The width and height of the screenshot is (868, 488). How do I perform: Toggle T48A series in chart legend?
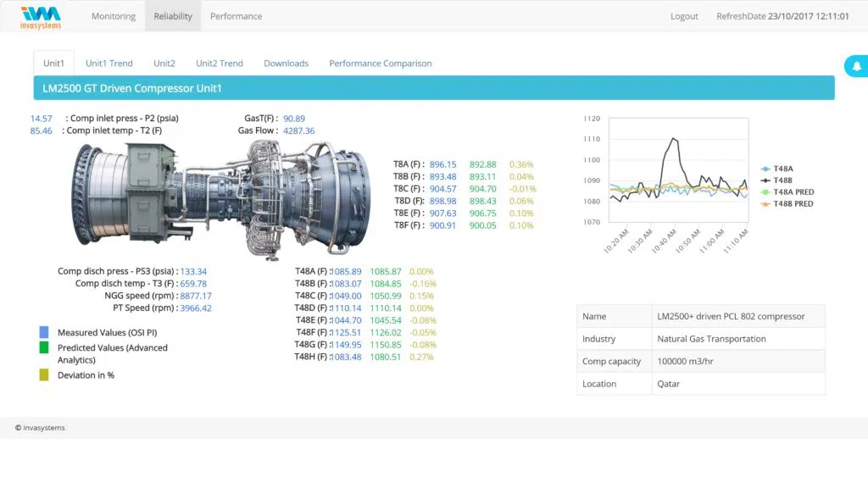tap(777, 169)
